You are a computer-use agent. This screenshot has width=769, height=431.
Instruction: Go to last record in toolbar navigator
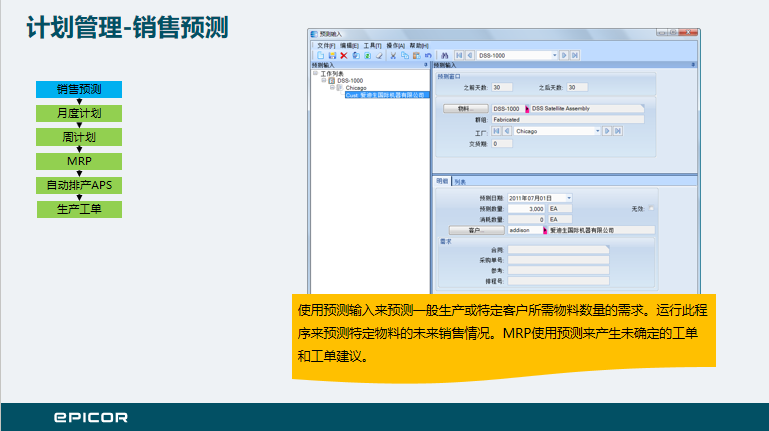(x=575, y=55)
